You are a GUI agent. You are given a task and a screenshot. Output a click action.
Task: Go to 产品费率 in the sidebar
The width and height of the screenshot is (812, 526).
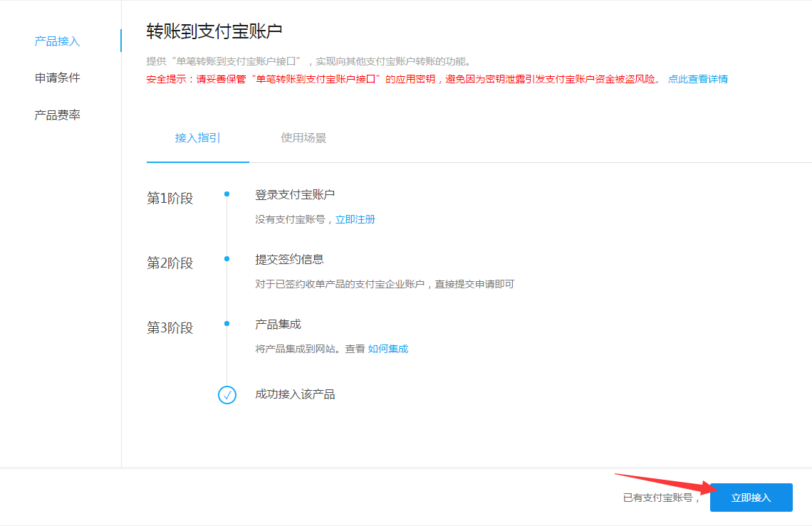(57, 115)
